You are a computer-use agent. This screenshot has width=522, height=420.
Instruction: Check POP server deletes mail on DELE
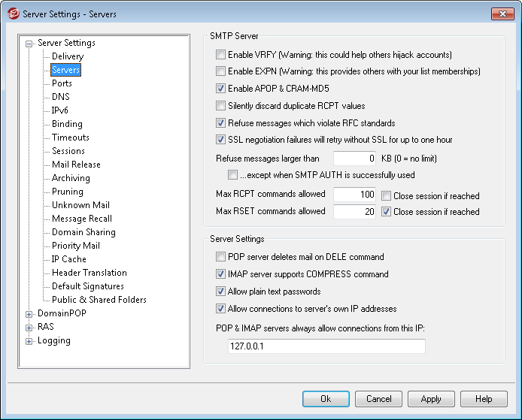tap(220, 257)
